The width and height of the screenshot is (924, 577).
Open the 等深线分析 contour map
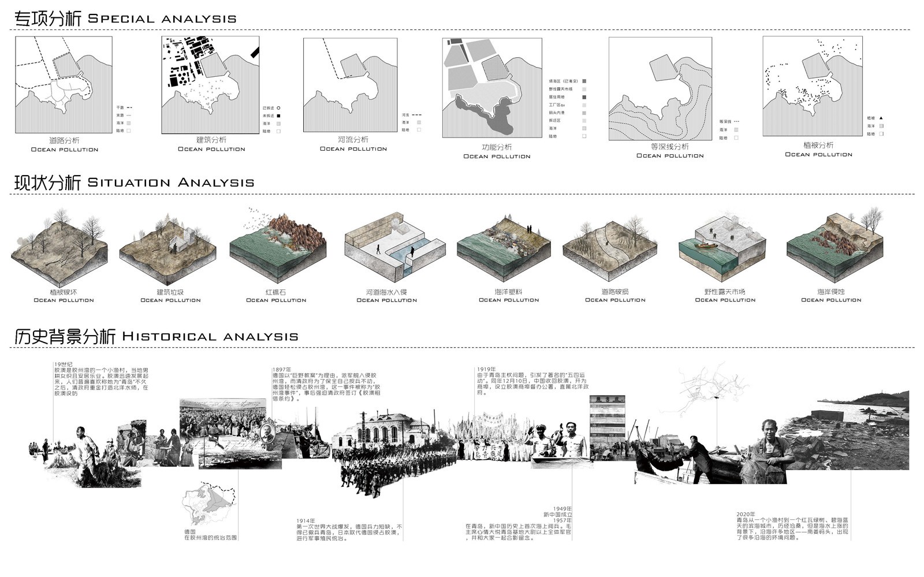[x=661, y=88]
